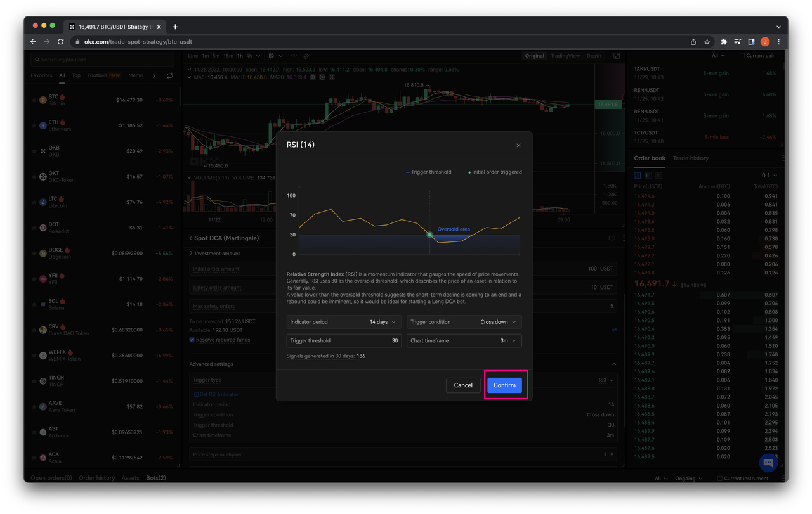Remove the MA indicator with its X icon
This screenshot has height=514, width=812.
tap(331, 77)
